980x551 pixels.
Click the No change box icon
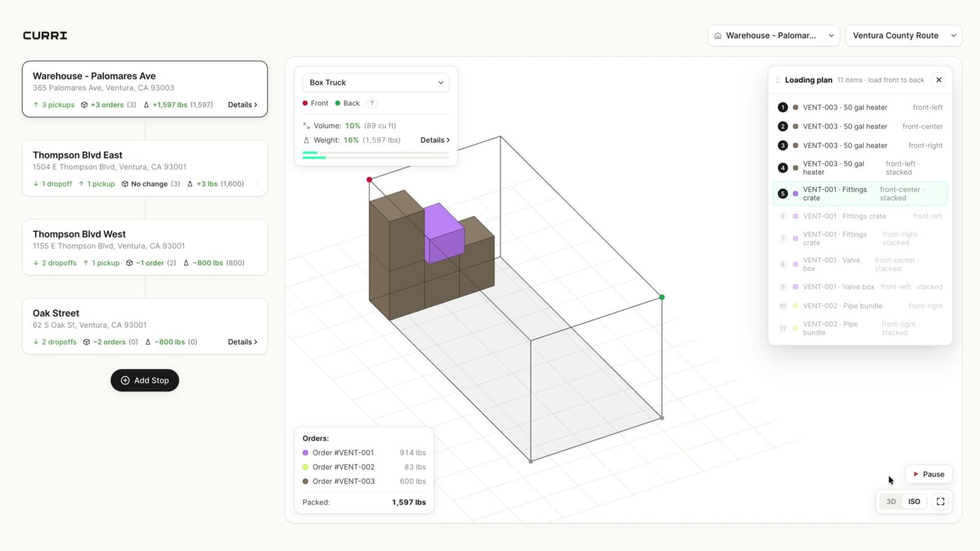click(125, 184)
